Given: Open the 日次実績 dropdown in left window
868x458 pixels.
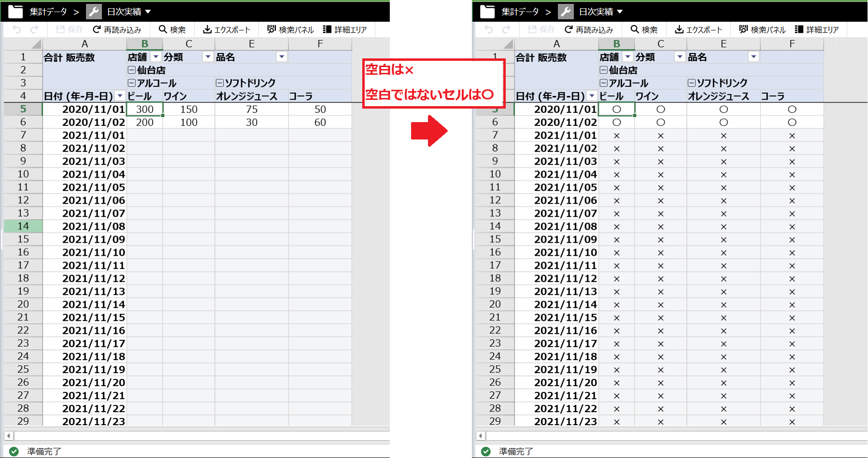Looking at the screenshot, I should click(148, 12).
